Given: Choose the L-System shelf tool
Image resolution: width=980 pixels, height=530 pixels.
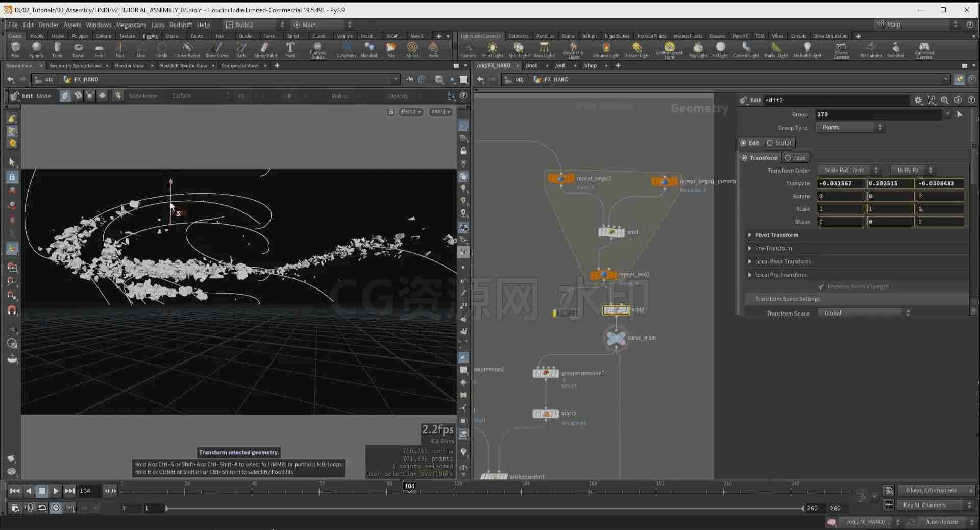Looking at the screenshot, I should tap(347, 50).
